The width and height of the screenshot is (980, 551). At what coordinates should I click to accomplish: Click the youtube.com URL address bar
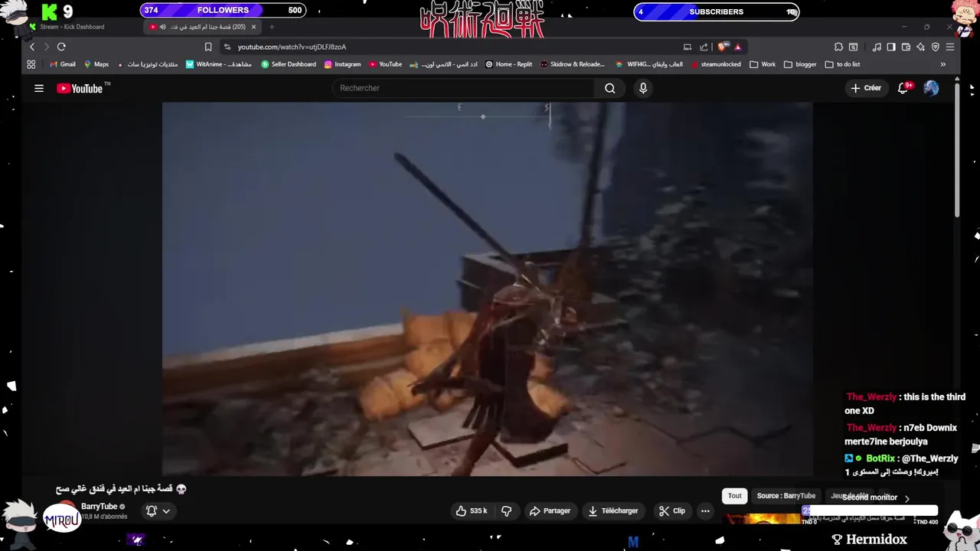pyautogui.click(x=292, y=47)
